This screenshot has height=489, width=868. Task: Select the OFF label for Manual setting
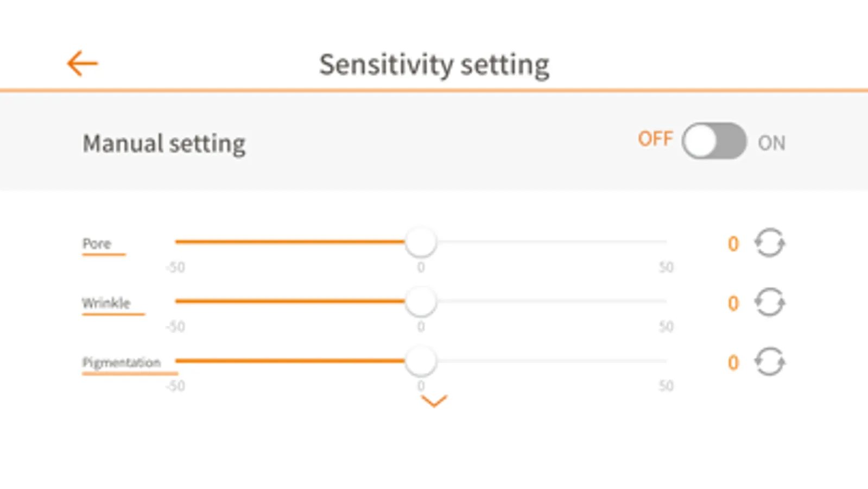click(655, 139)
